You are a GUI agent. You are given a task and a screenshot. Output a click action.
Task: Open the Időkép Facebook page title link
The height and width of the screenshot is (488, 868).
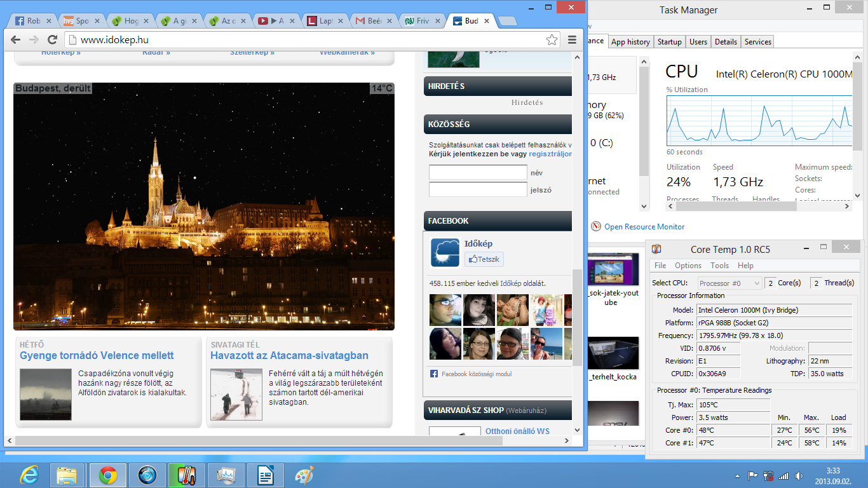pyautogui.click(x=478, y=243)
